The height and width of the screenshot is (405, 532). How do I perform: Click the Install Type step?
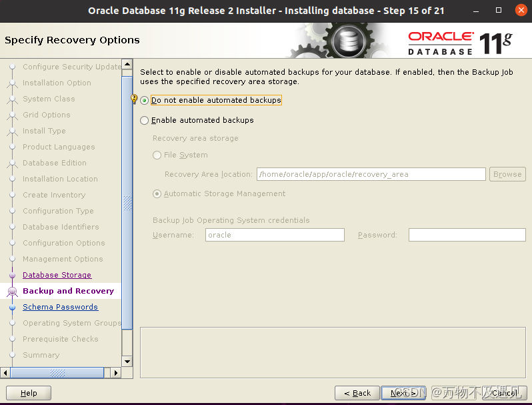click(44, 131)
